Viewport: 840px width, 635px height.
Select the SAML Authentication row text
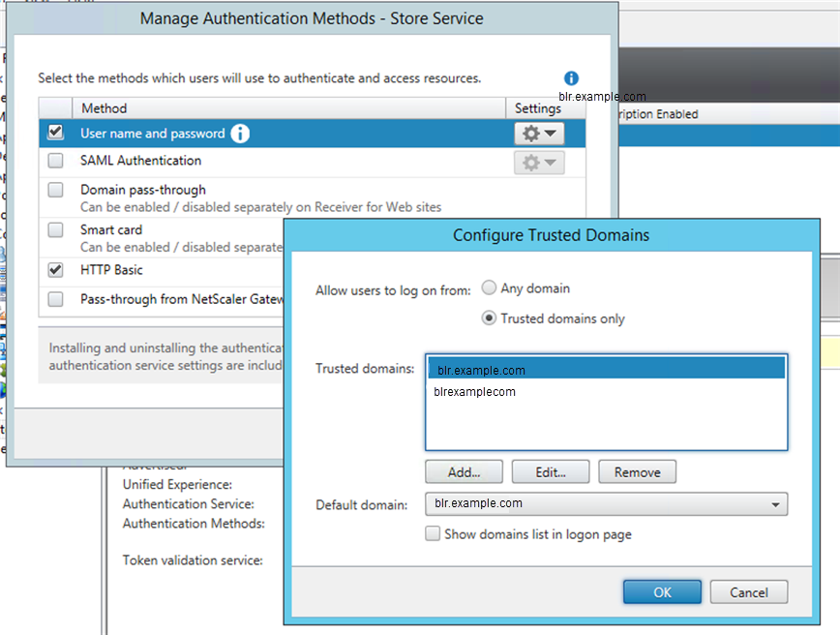(x=141, y=161)
